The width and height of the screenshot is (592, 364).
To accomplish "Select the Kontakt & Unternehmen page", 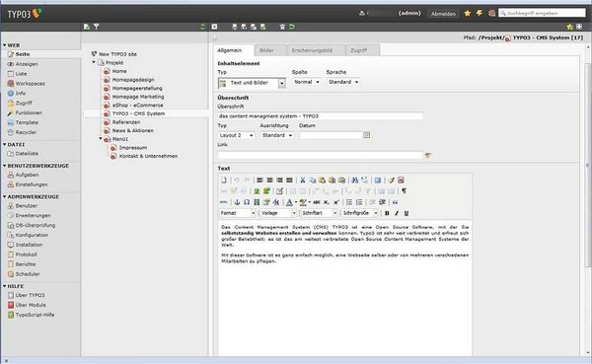I will coord(148,156).
